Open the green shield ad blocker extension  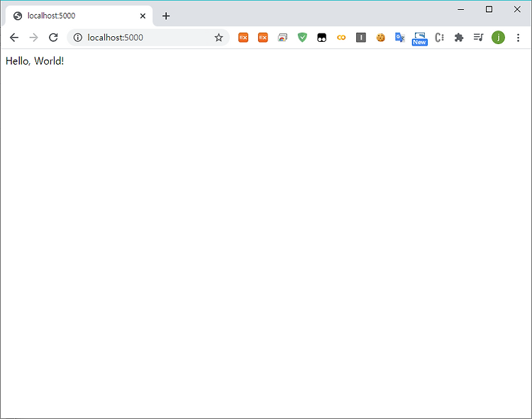click(x=302, y=38)
